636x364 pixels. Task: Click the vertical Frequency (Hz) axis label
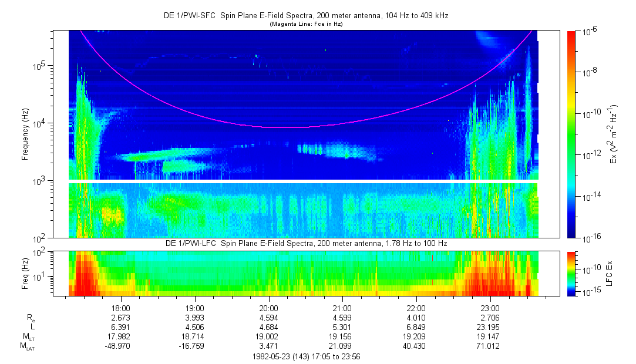(25, 134)
